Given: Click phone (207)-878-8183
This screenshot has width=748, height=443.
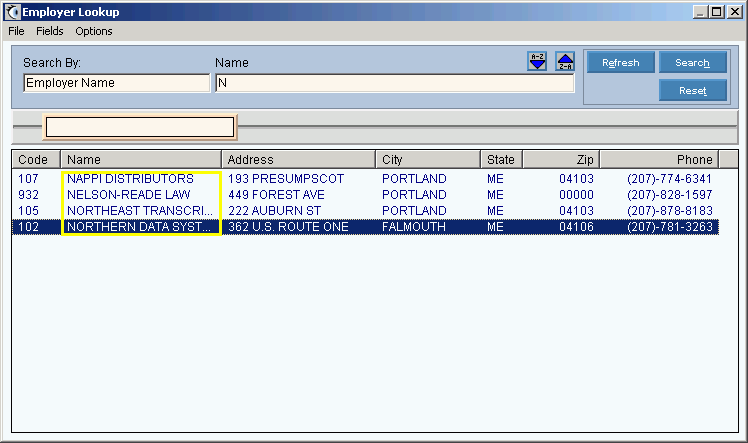Looking at the screenshot, I should [x=669, y=211].
